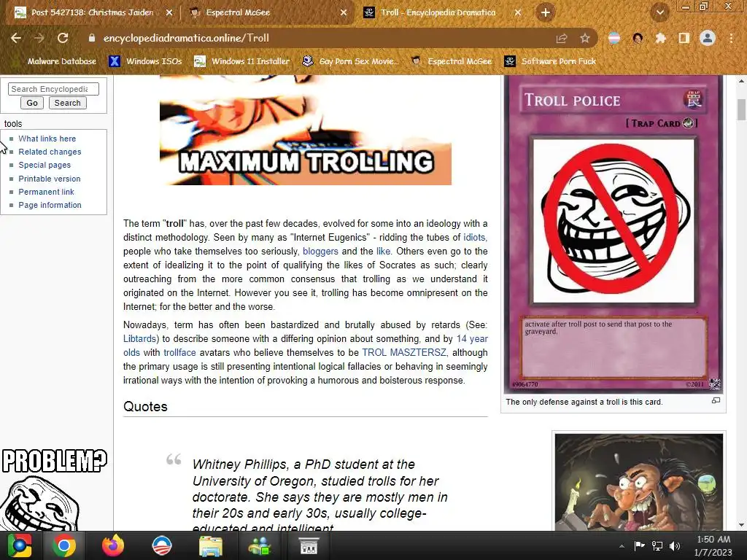Open Chrome from the taskbar
Image resolution: width=747 pixels, height=560 pixels.
(63, 545)
